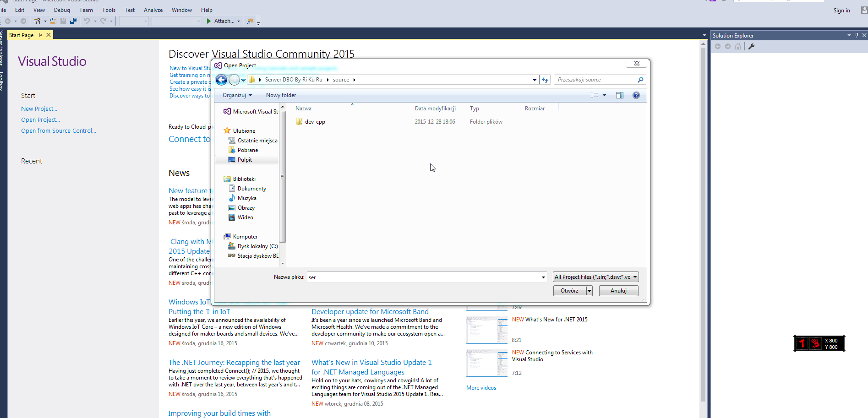This screenshot has width=868, height=418.
Task: Click the green Attach start arrow
Action: [209, 21]
